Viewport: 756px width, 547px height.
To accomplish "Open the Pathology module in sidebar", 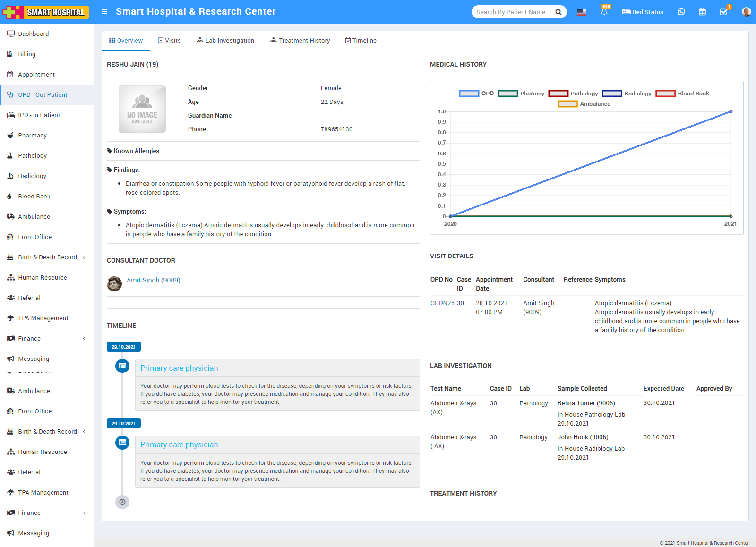I will click(32, 155).
